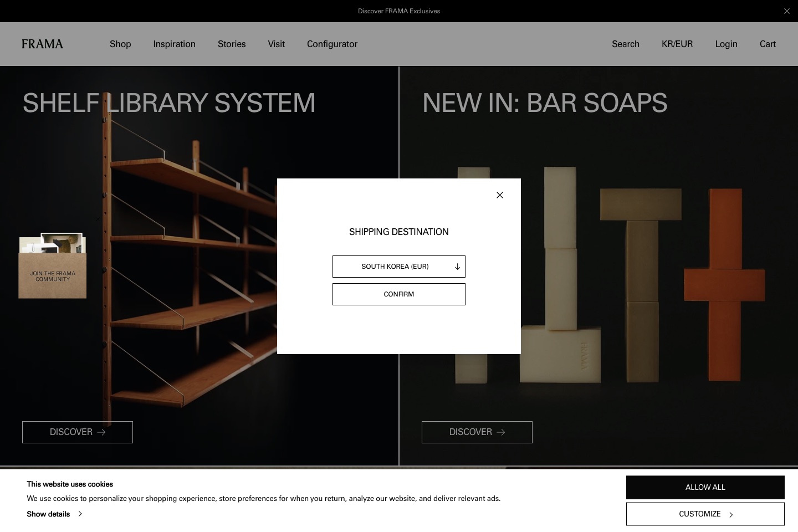This screenshot has width=798, height=532.
Task: Dismiss the Discover FRAMA Exclusives banner
Action: pyautogui.click(x=786, y=11)
